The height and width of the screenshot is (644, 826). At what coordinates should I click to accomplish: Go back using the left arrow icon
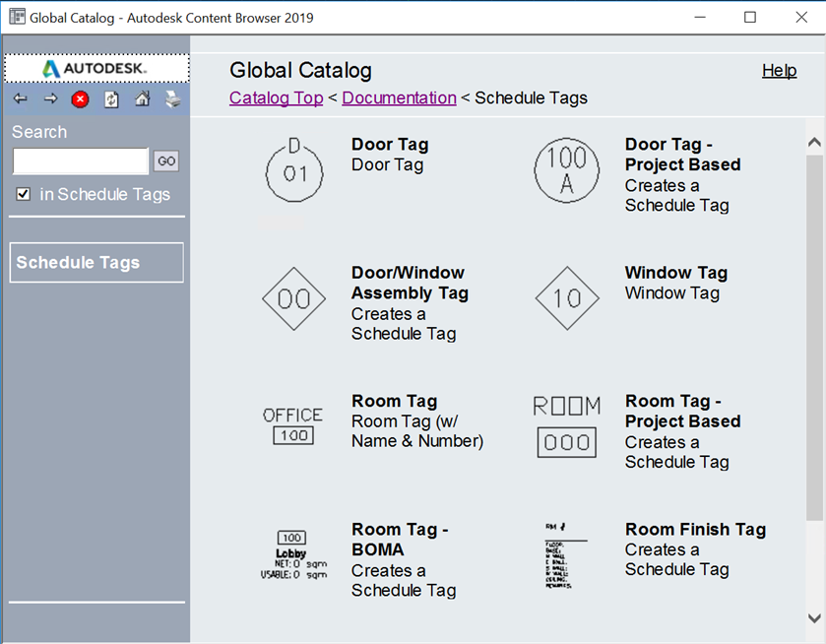point(20,99)
